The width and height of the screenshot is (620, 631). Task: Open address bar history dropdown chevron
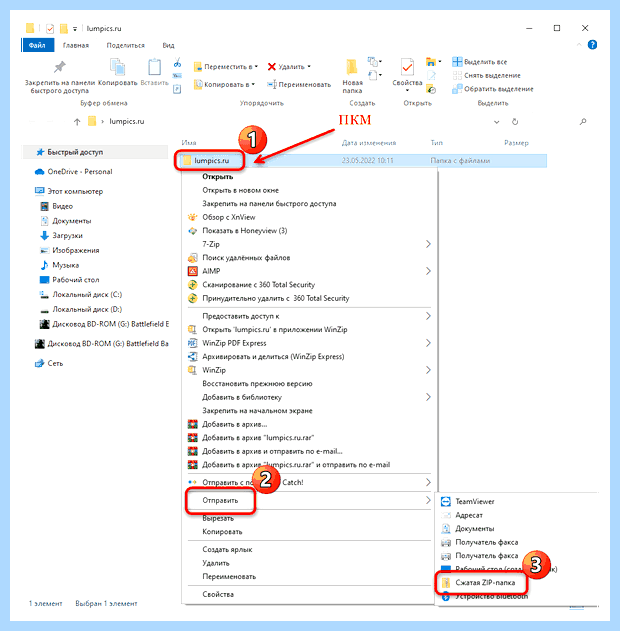coord(496,122)
